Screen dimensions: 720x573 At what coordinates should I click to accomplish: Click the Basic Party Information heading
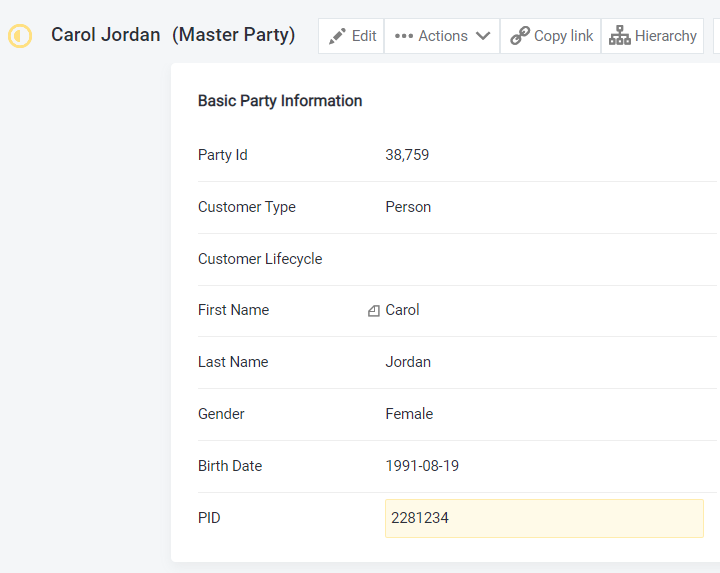click(280, 101)
